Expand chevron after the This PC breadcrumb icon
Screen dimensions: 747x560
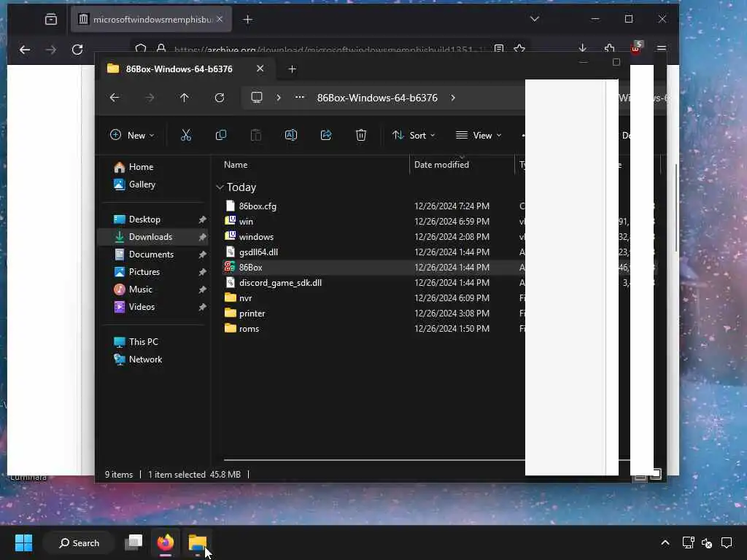tap(279, 98)
